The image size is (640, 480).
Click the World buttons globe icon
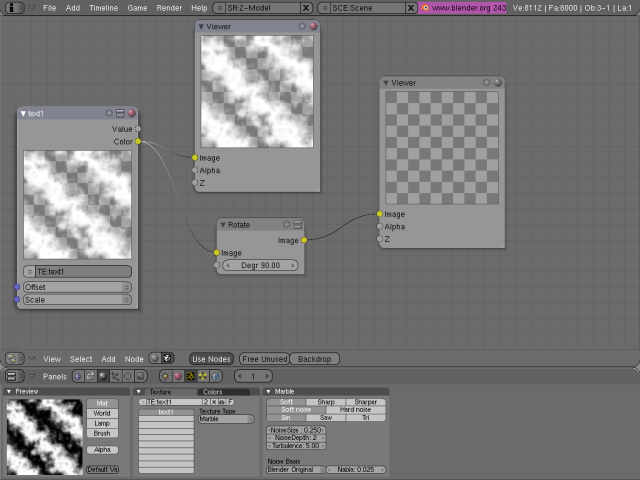[214, 376]
